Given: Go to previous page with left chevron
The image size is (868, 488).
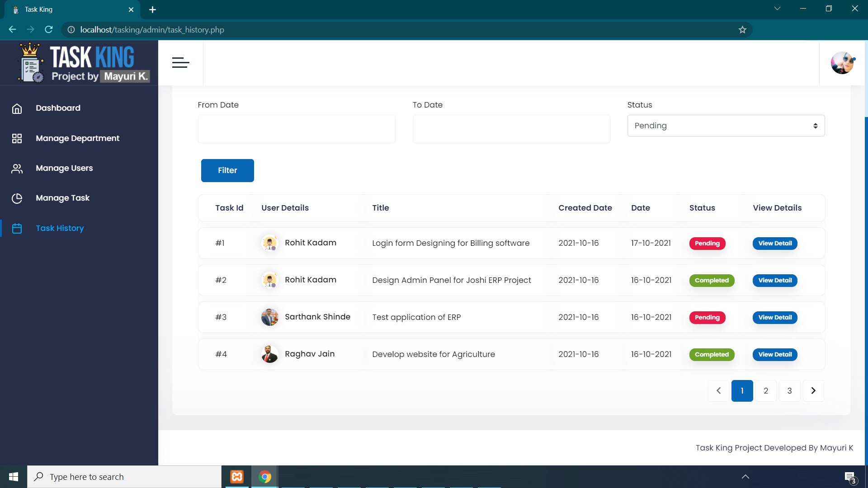Looking at the screenshot, I should (x=718, y=391).
